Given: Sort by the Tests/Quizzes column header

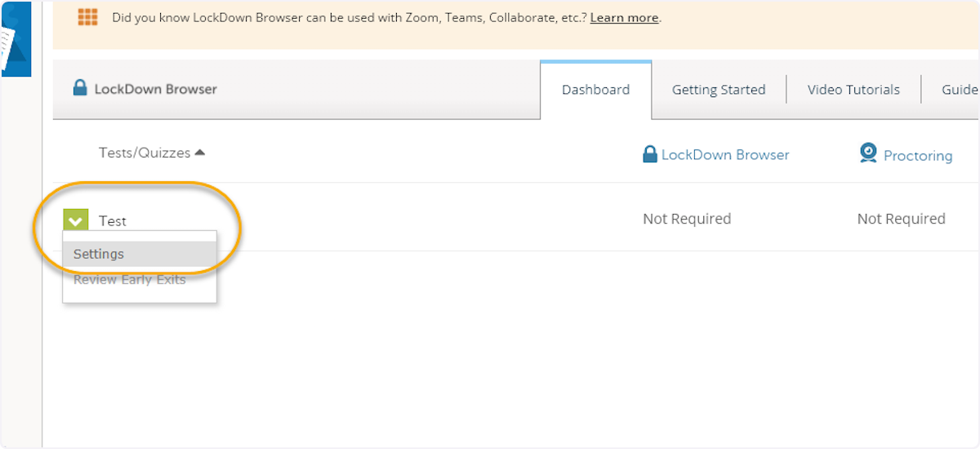Looking at the screenshot, I should [152, 153].
